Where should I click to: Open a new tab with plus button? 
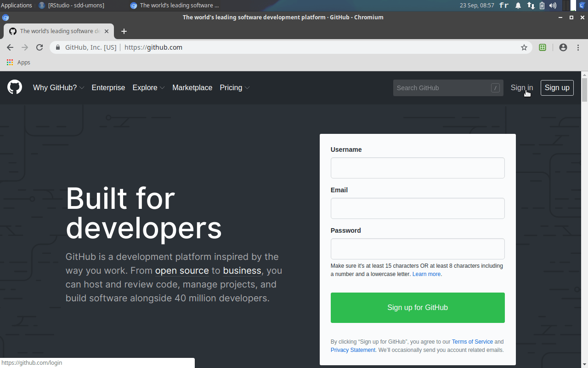click(x=124, y=31)
